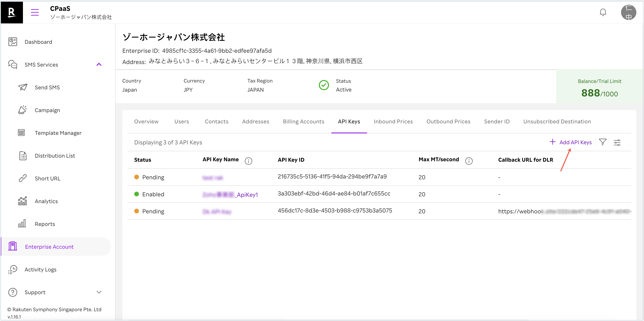This screenshot has height=321, width=644.
Task: Open Campaign in sidebar
Action: 47,110
